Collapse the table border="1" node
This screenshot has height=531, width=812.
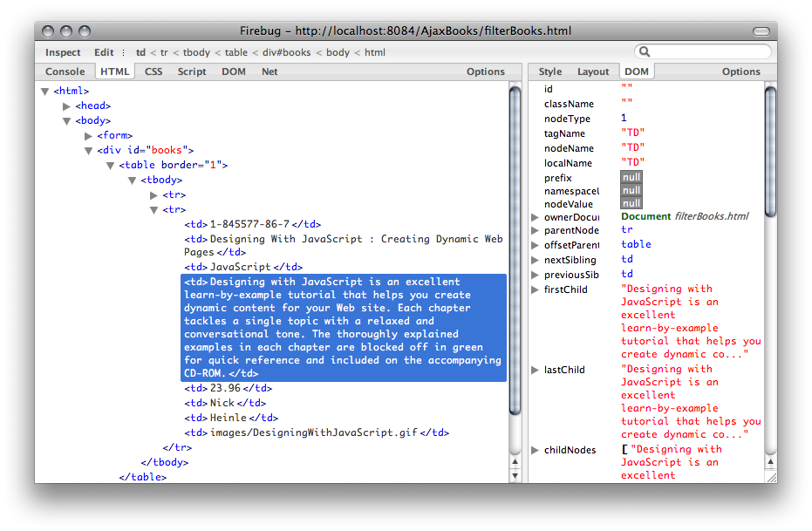[x=110, y=166]
